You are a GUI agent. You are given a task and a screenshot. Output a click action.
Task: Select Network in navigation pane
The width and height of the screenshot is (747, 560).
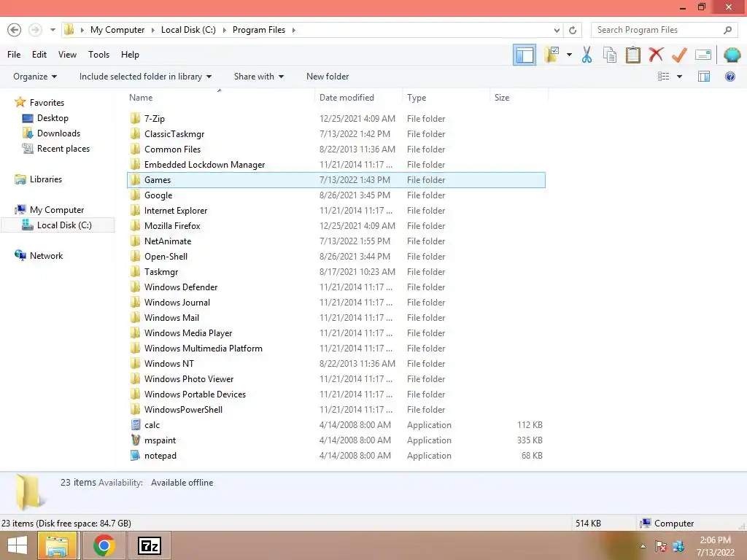click(x=39, y=256)
